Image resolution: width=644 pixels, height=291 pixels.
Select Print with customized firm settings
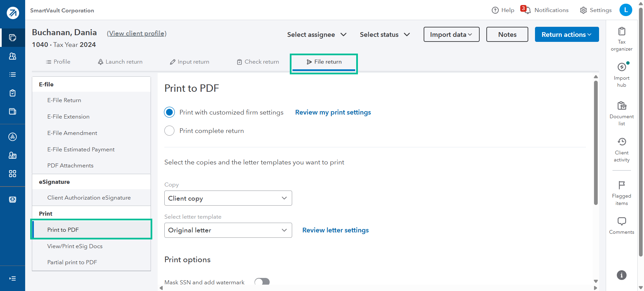pos(169,112)
